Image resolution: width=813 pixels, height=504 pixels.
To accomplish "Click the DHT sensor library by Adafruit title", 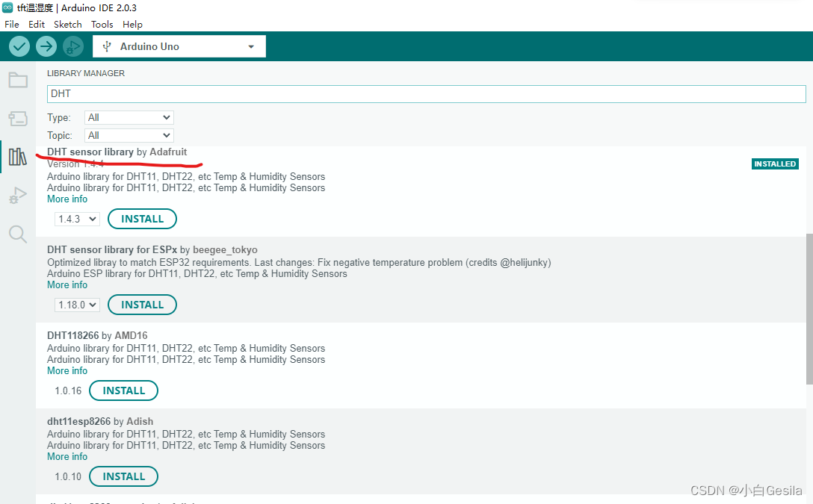I will coord(117,152).
